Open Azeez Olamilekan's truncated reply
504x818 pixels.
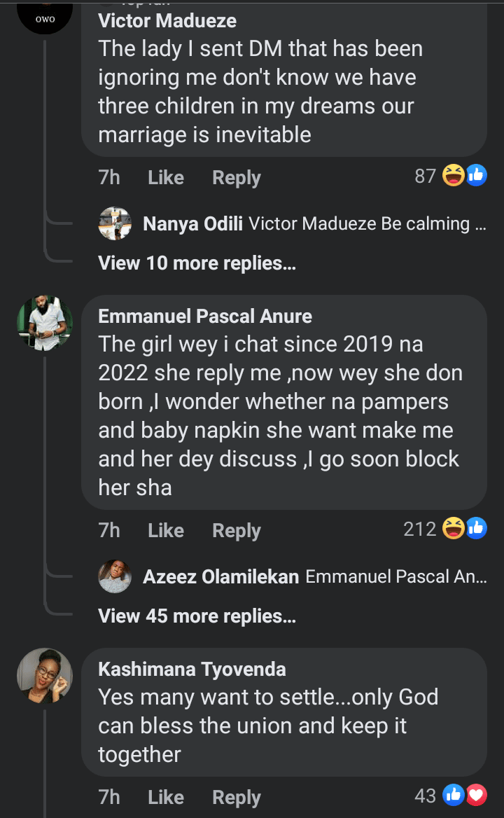pos(395,577)
